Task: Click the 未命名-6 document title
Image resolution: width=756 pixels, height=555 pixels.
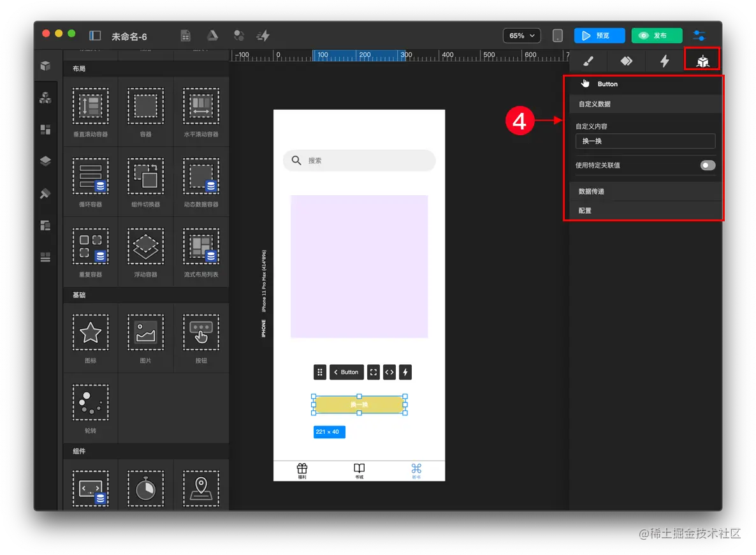Action: 129,36
